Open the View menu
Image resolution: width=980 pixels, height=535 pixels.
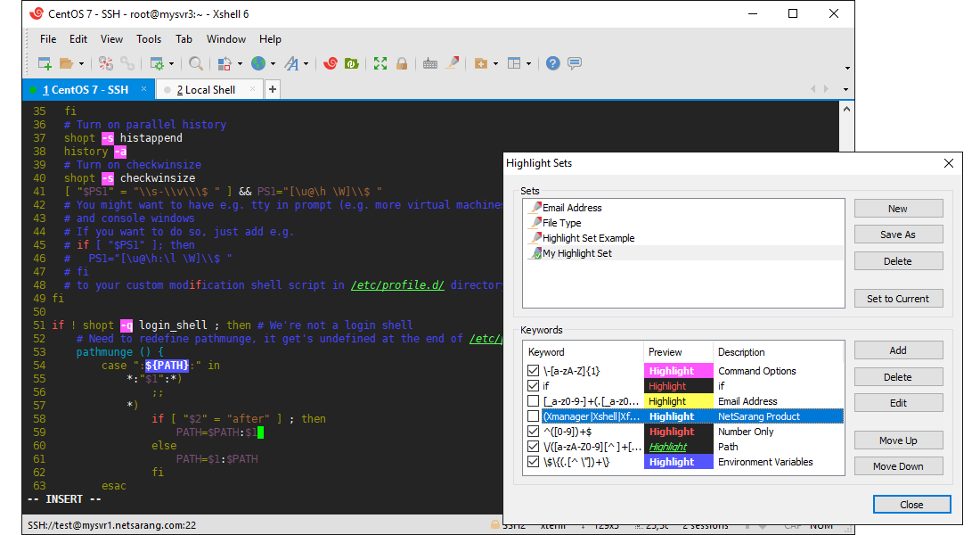pyautogui.click(x=112, y=39)
